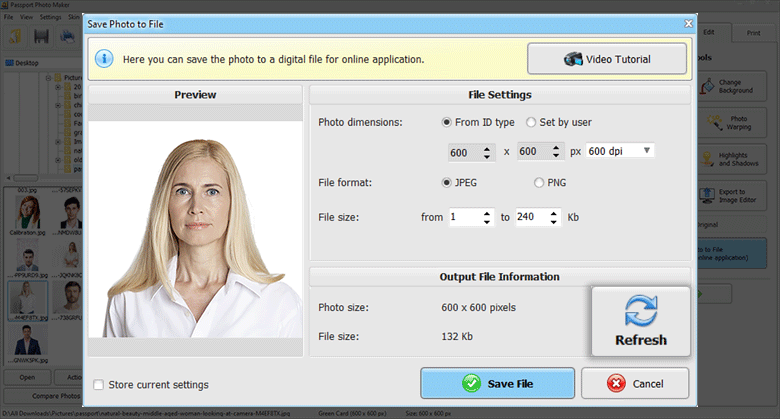Decrease the photo width value with the down arrow
Image resolution: width=780 pixels, height=419 pixels.
(487, 156)
